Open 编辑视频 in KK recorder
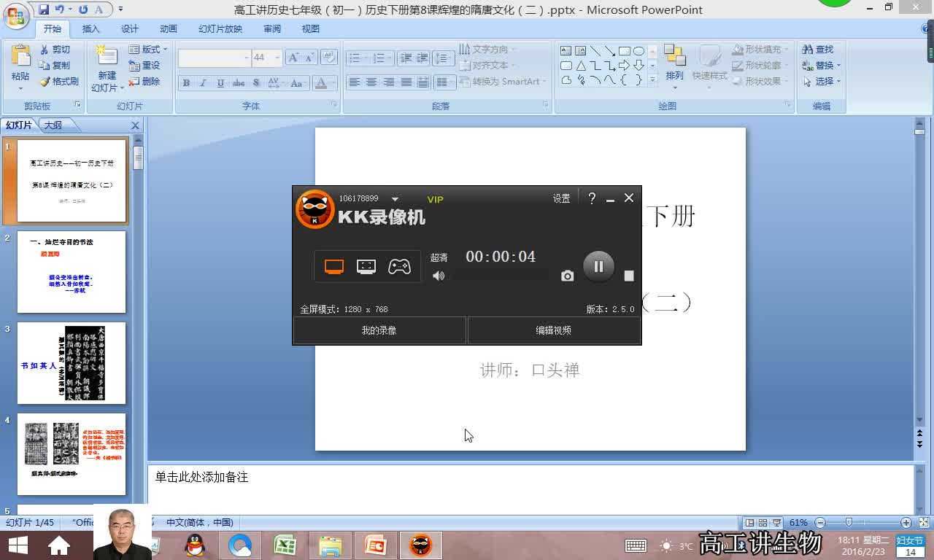This screenshot has height=560, width=934. (554, 330)
